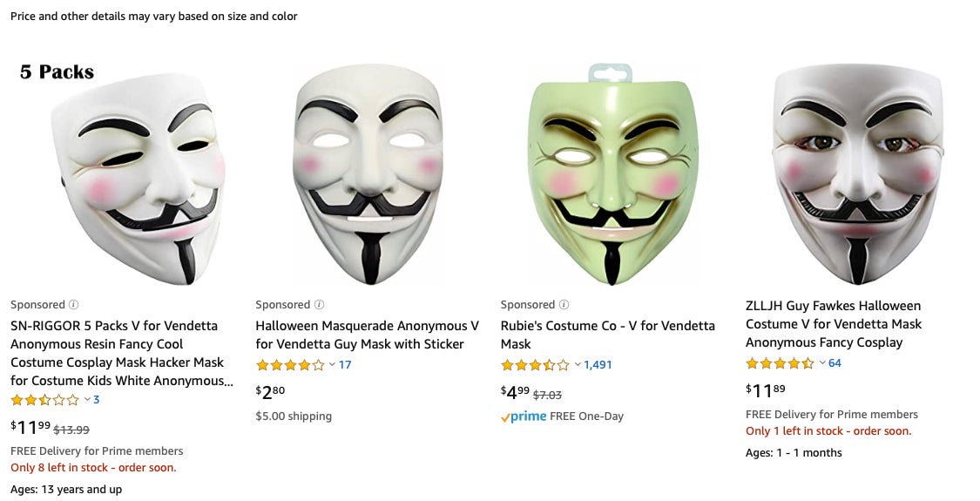This screenshot has height=501, width=980.
Task: Click the Prime logo on Rubie's listing
Action: click(x=524, y=416)
